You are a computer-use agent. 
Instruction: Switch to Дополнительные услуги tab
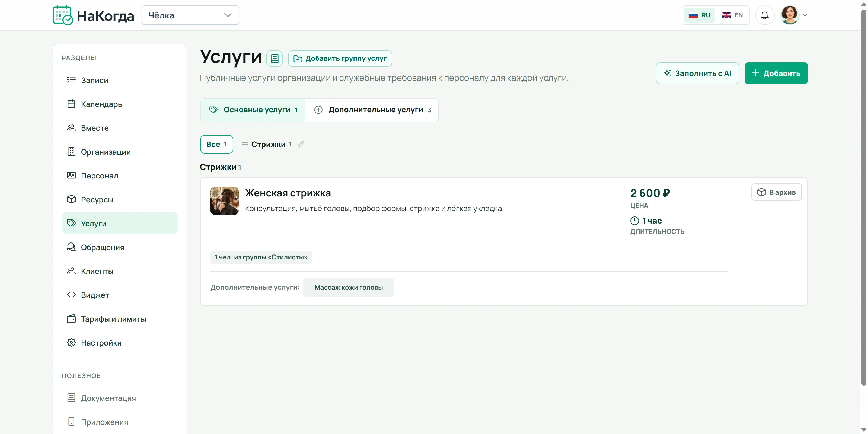pos(372,110)
